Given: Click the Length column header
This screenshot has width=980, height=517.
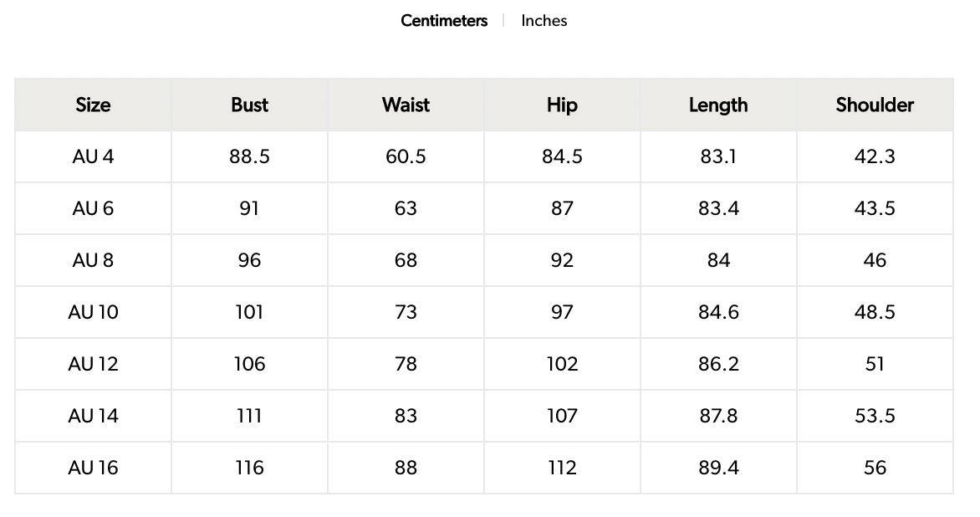Looking at the screenshot, I should coord(718,105).
